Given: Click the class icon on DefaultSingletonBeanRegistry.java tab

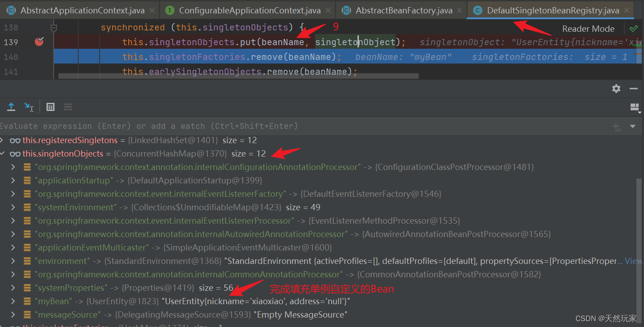Looking at the screenshot, I should click(478, 10).
